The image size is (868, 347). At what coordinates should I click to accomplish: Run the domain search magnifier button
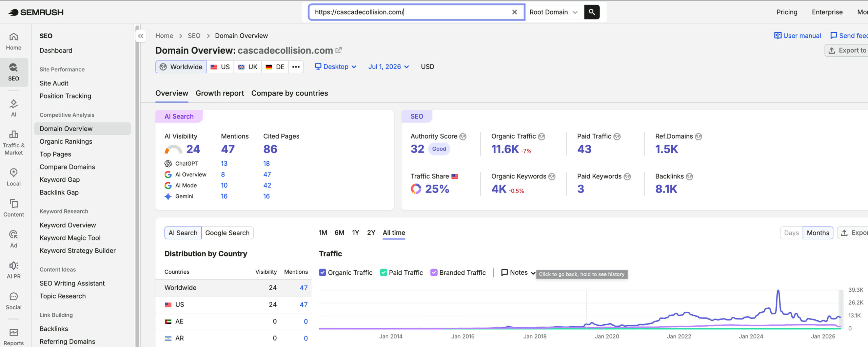[x=592, y=12]
